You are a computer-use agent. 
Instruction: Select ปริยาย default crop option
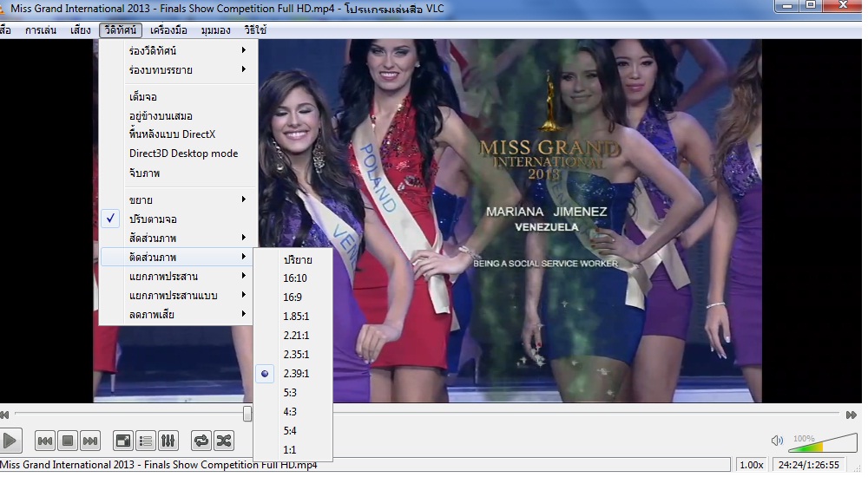coord(293,259)
